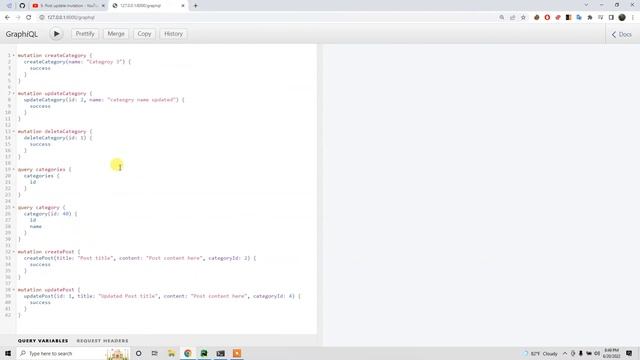Click the Merge button

pos(116,34)
